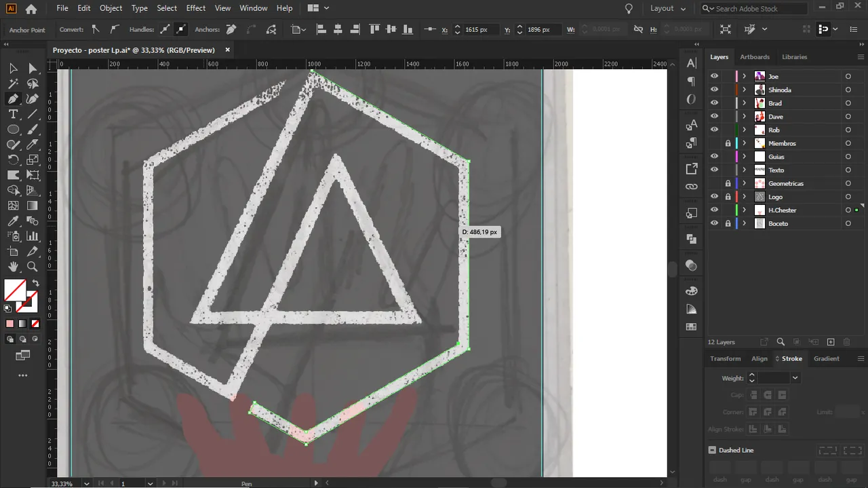The height and width of the screenshot is (488, 868).
Task: Activate the Pen tool
Action: [x=13, y=99]
